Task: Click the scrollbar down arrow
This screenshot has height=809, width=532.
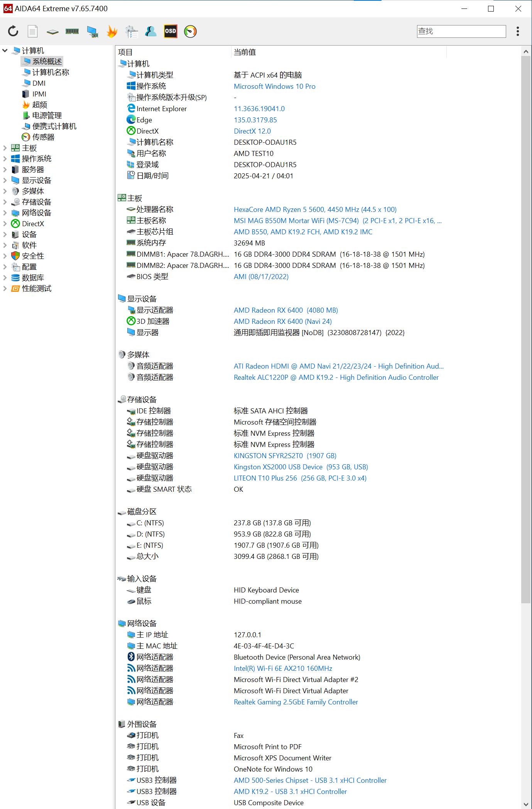Action: click(x=526, y=804)
